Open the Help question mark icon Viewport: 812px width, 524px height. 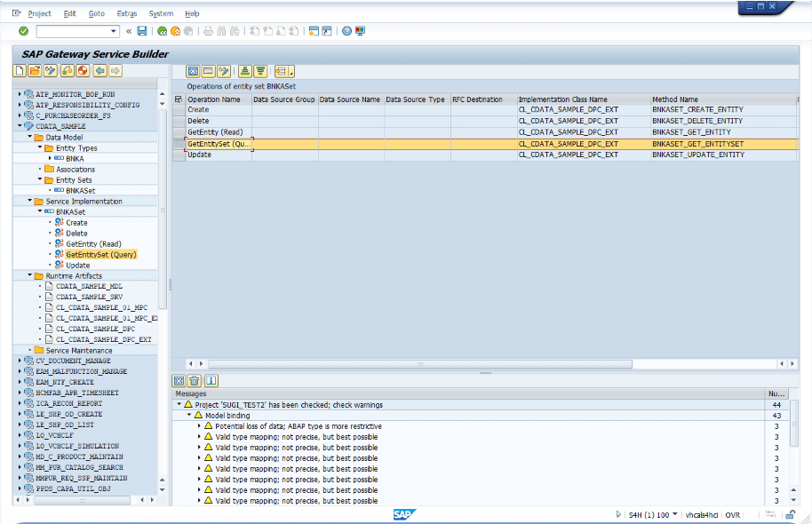[346, 31]
